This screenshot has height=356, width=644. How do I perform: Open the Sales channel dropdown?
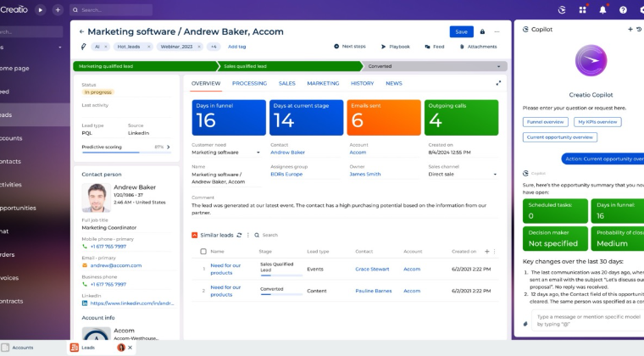pos(495,174)
